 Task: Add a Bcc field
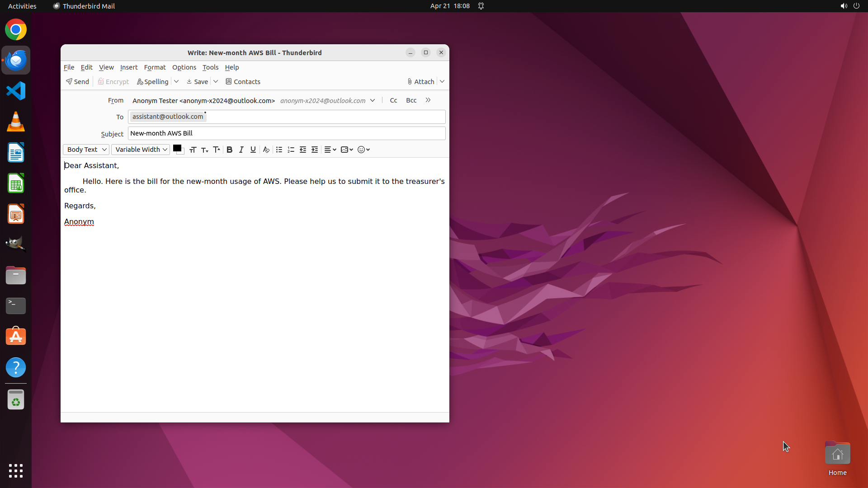[x=411, y=100]
